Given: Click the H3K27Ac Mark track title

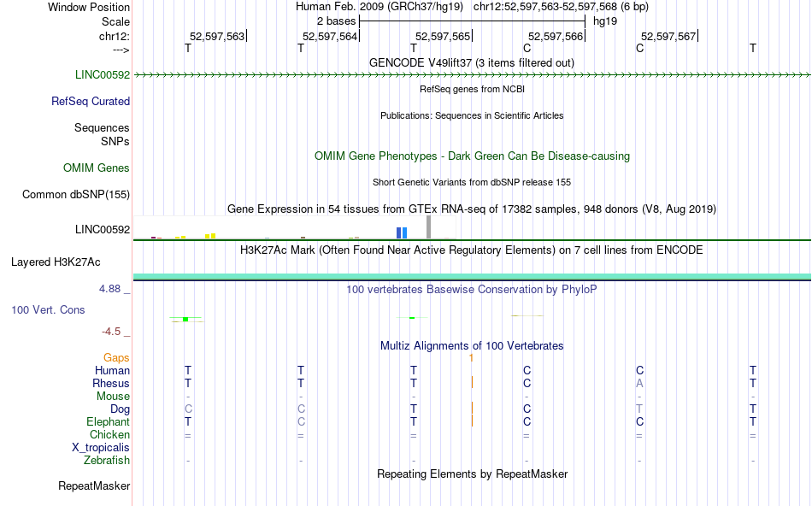Looking at the screenshot, I should (x=472, y=250).
